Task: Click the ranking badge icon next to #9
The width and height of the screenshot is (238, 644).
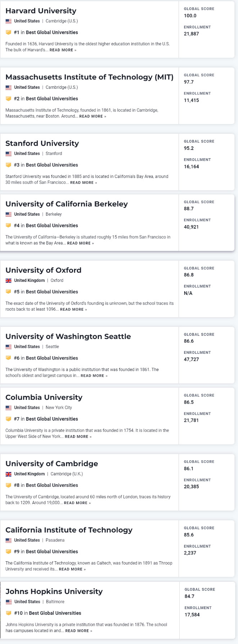Action: pyautogui.click(x=9, y=552)
